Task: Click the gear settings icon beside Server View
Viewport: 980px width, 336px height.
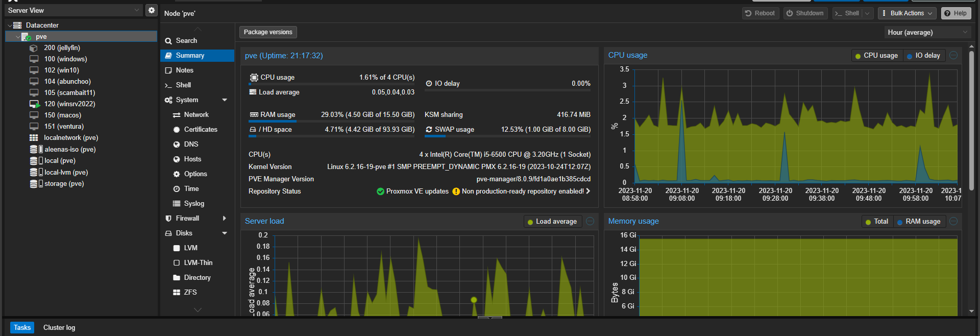Action: pyautogui.click(x=151, y=10)
